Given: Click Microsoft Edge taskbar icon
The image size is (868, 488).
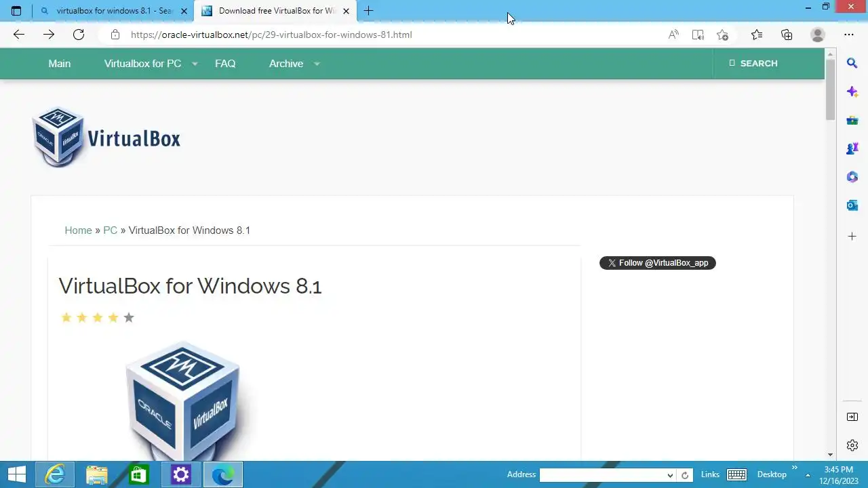Looking at the screenshot, I should tap(222, 474).
